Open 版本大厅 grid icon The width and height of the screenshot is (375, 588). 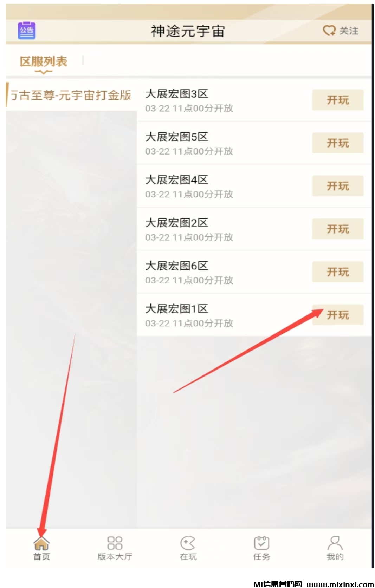point(115,543)
